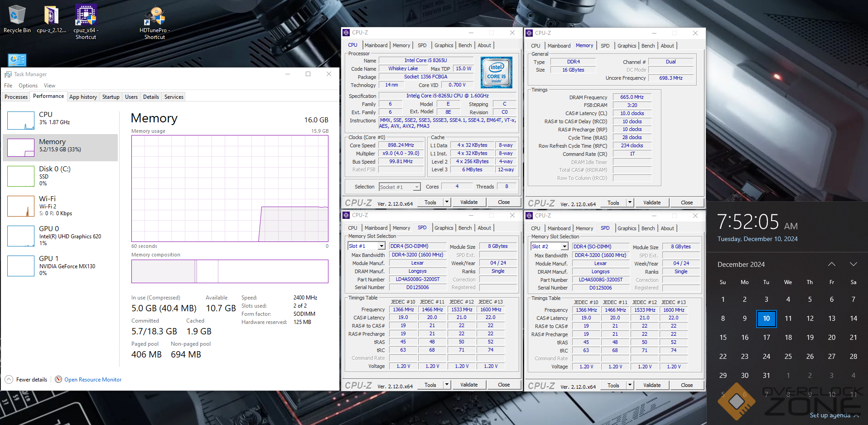Go to previous month in calendar
This screenshot has width=868, height=425.
pos(831,264)
